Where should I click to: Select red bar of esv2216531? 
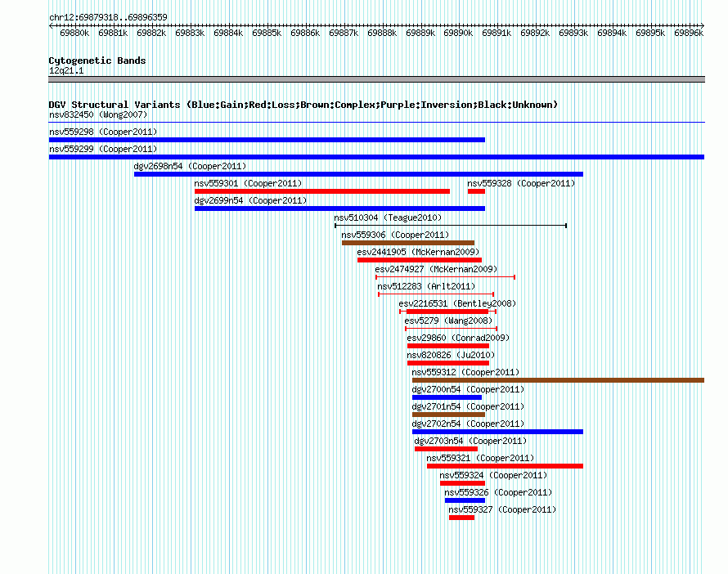[x=447, y=312]
